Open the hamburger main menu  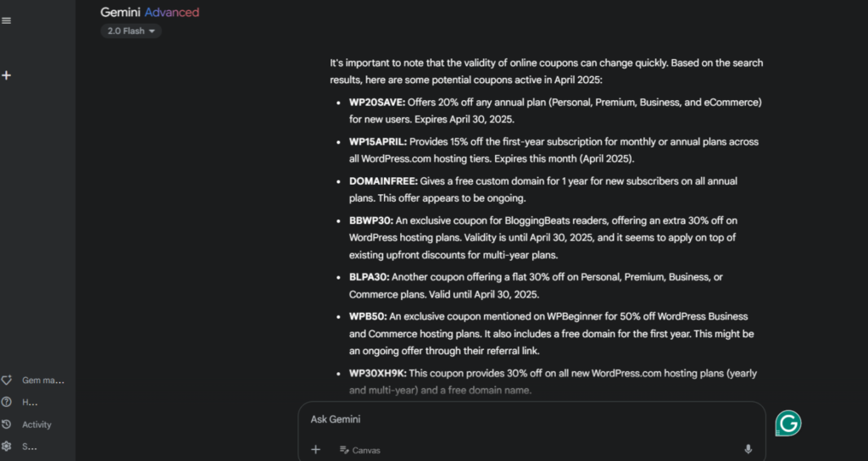pos(7,20)
